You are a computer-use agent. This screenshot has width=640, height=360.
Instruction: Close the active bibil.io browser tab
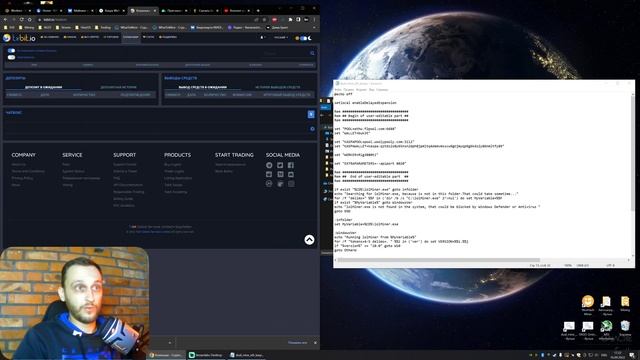(155, 11)
